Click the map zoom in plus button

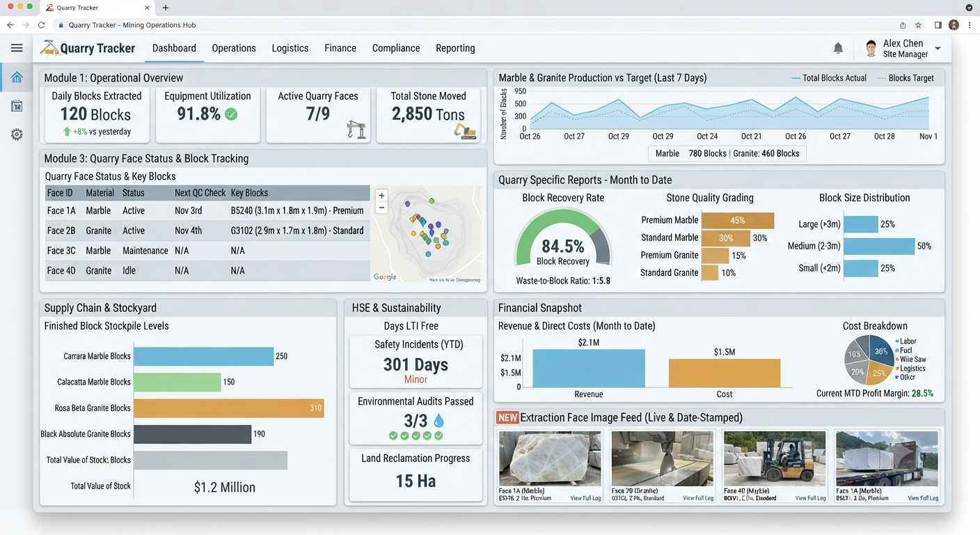click(x=381, y=196)
